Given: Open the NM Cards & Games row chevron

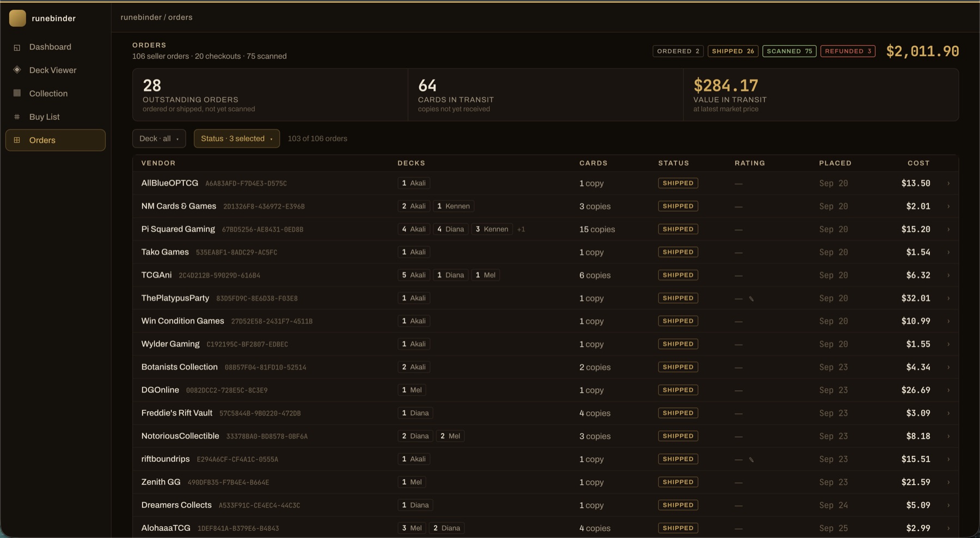Looking at the screenshot, I should pyautogui.click(x=948, y=206).
